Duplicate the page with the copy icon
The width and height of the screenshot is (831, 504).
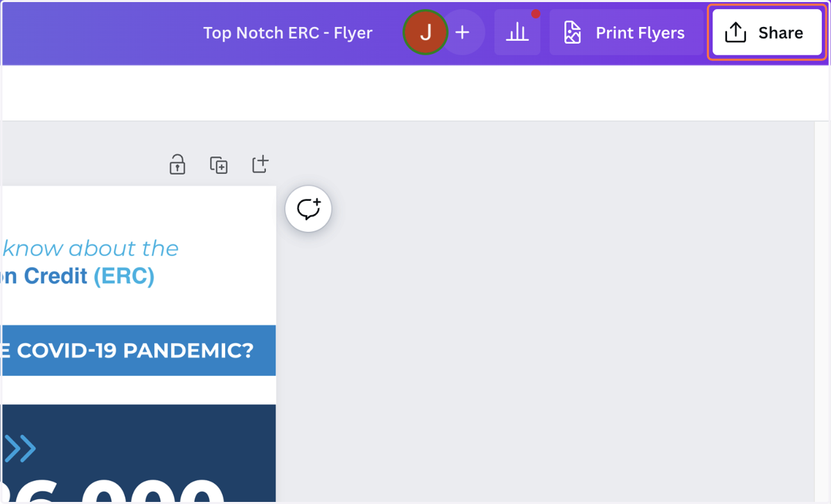pyautogui.click(x=219, y=165)
